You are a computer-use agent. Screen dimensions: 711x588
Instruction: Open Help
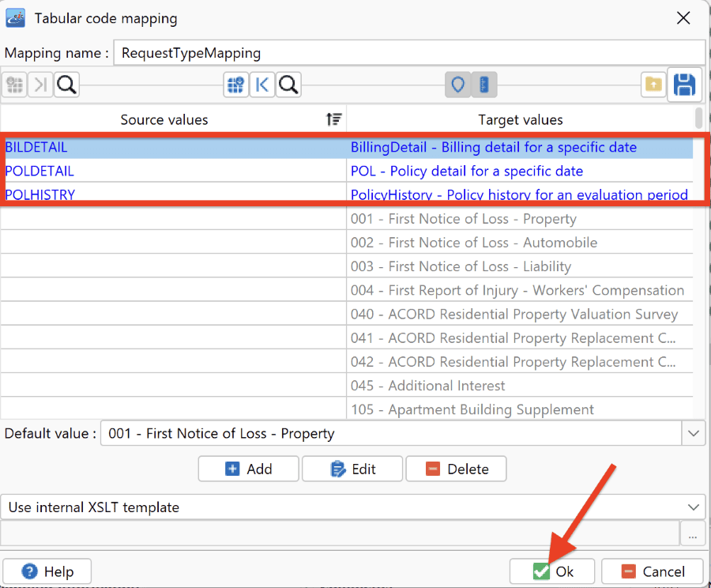coord(47,571)
